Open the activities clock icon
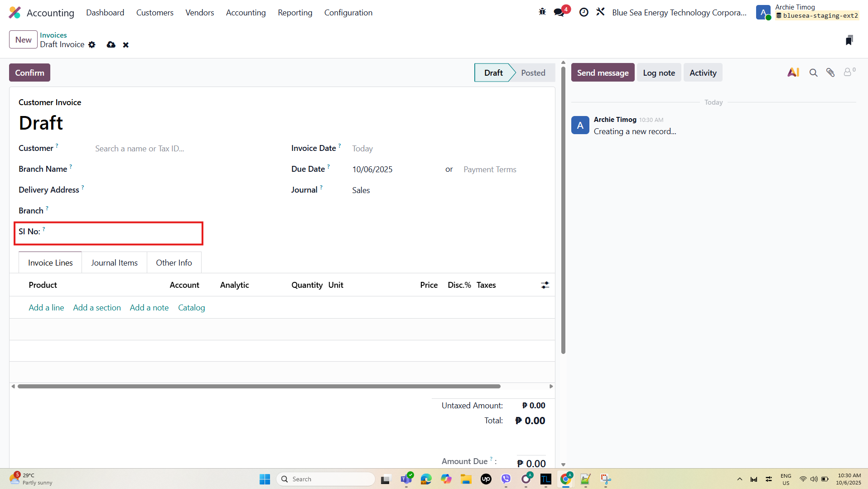Viewport: 868px width, 489px height. pyautogui.click(x=584, y=12)
